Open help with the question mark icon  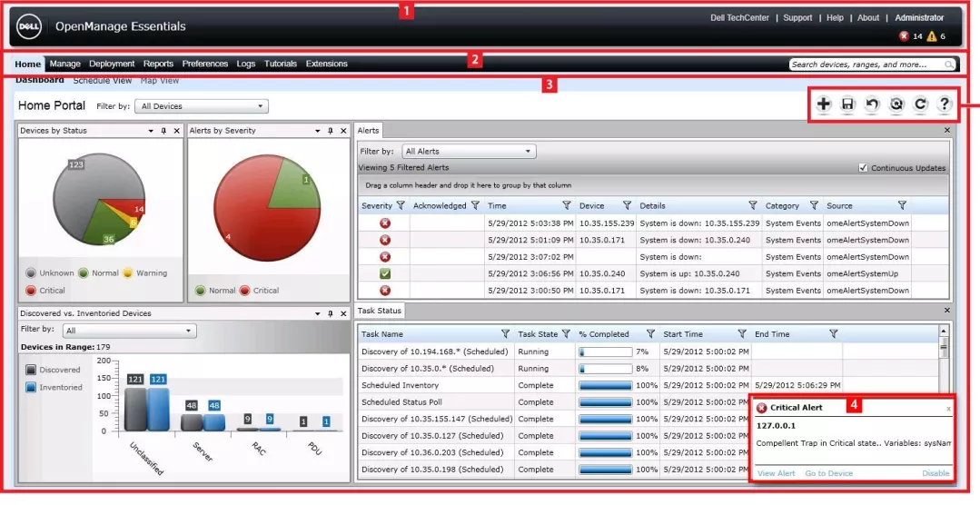pos(945,104)
